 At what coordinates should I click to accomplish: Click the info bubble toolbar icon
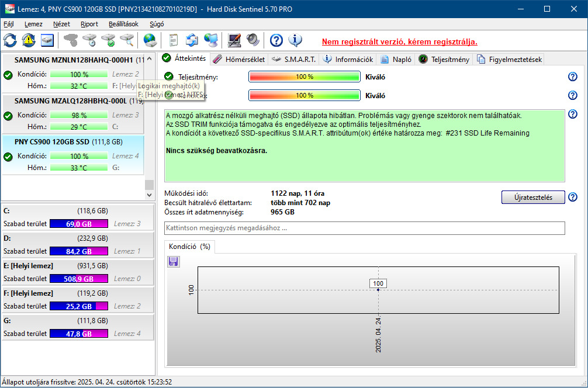(x=295, y=40)
